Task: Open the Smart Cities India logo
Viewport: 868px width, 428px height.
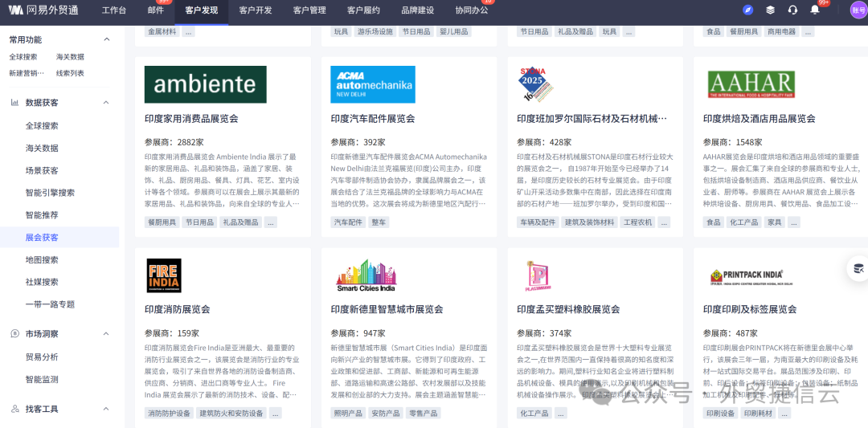Action: click(x=366, y=275)
